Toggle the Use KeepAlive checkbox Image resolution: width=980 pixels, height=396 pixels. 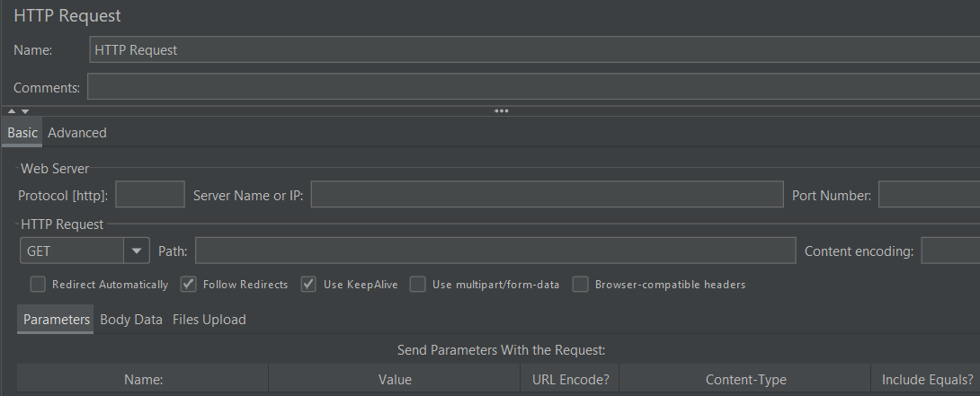(x=309, y=285)
